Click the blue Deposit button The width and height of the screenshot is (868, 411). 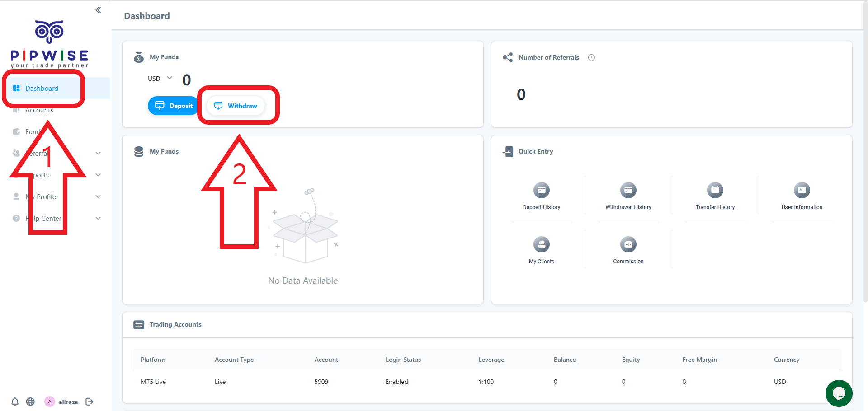coord(174,106)
